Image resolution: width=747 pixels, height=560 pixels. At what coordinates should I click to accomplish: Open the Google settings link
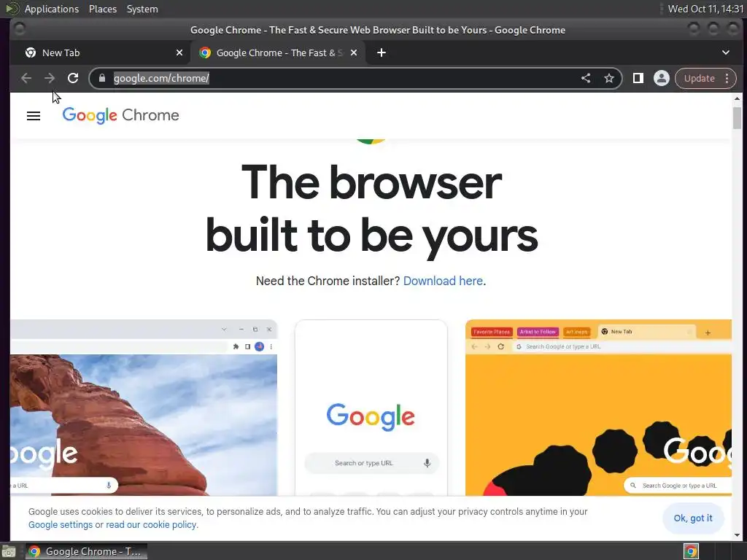(x=61, y=525)
